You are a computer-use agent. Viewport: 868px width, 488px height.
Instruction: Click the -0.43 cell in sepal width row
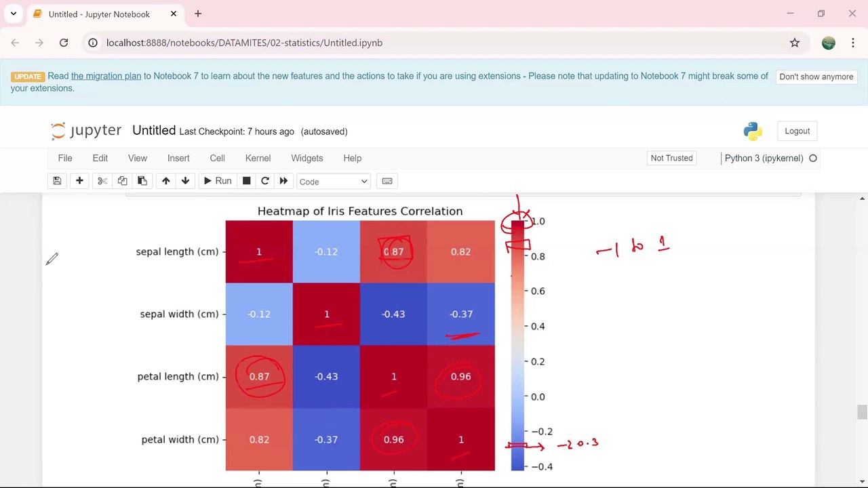tap(393, 314)
